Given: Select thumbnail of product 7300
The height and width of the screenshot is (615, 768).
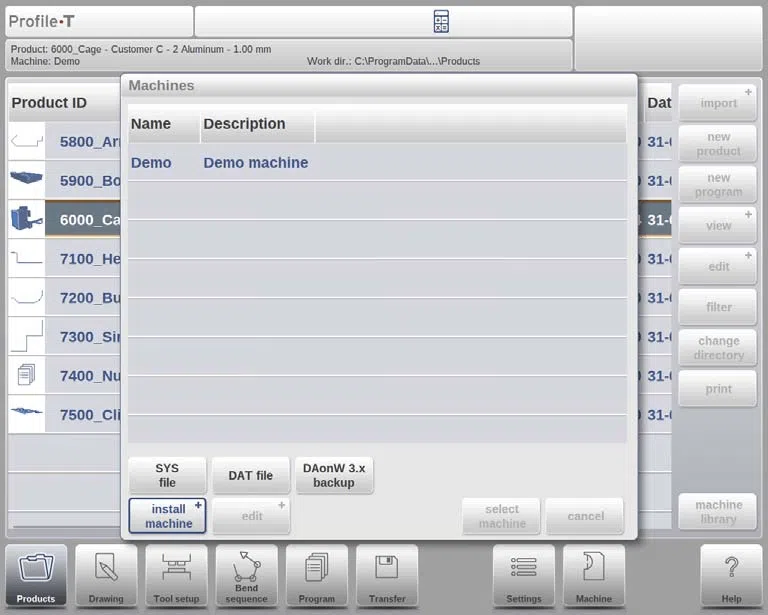Looking at the screenshot, I should tap(27, 336).
